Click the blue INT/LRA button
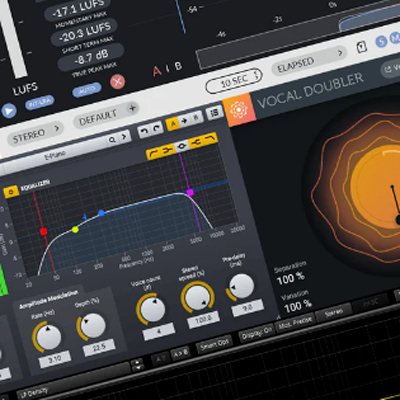The width and height of the screenshot is (400, 400). (x=40, y=103)
